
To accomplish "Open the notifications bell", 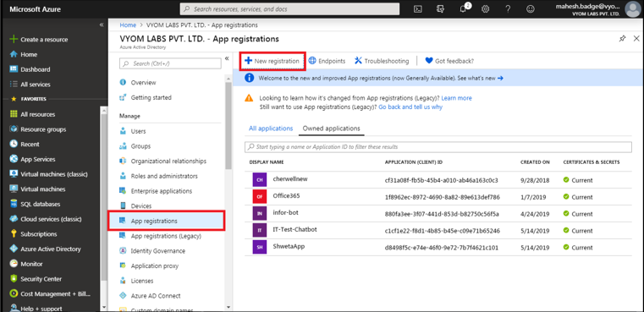I will pyautogui.click(x=464, y=9).
